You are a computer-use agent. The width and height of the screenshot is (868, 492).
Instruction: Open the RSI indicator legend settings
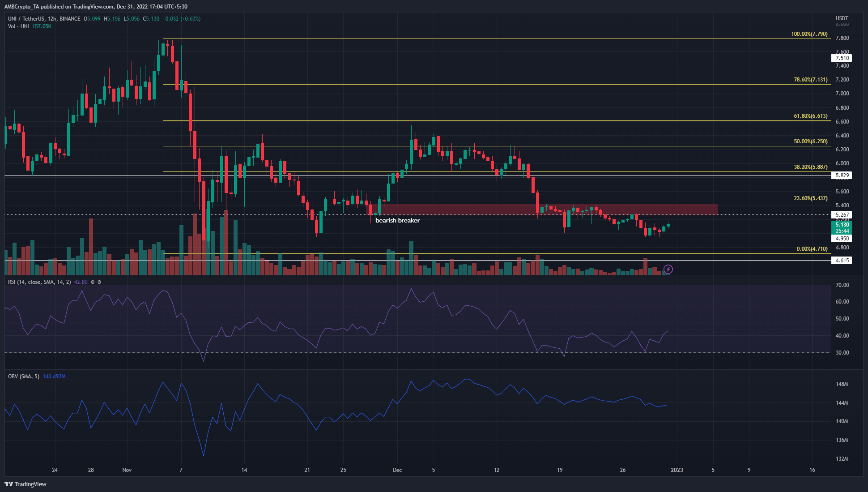tap(39, 282)
